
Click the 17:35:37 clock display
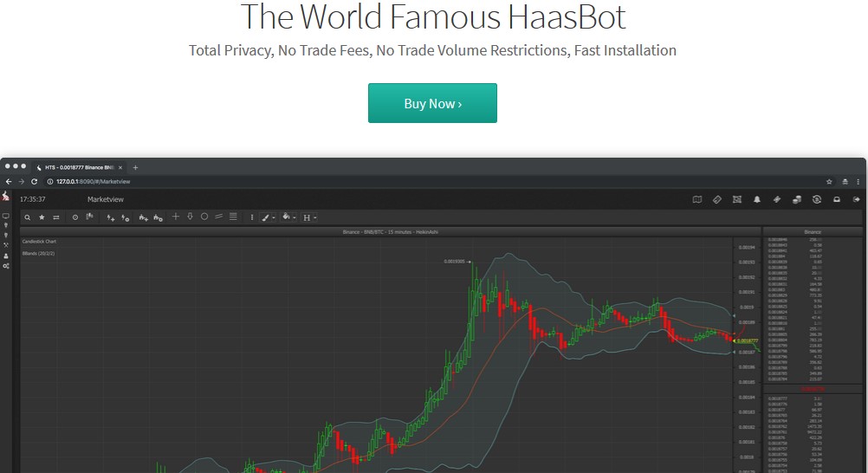pyautogui.click(x=33, y=199)
